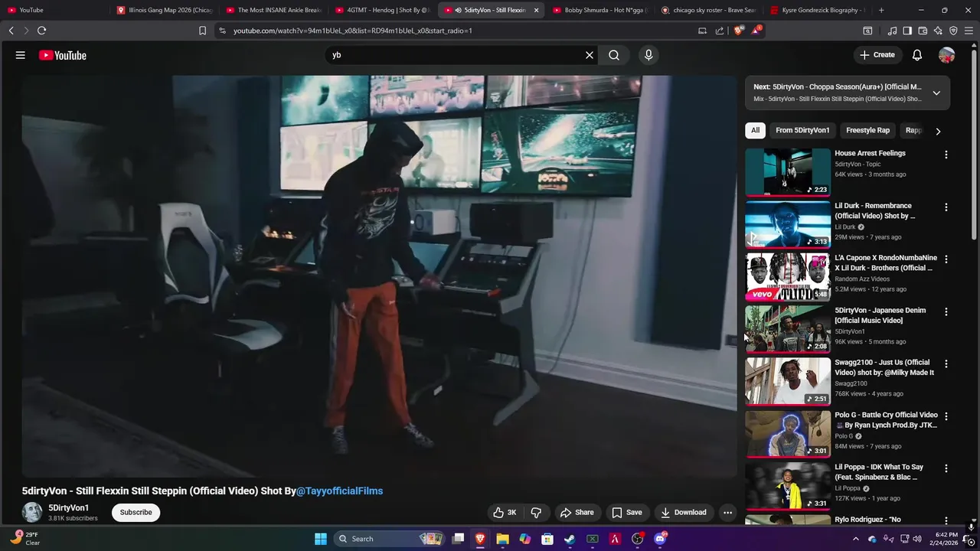
Task: Switch to 4GTMT Hendog tab
Action: point(383,10)
